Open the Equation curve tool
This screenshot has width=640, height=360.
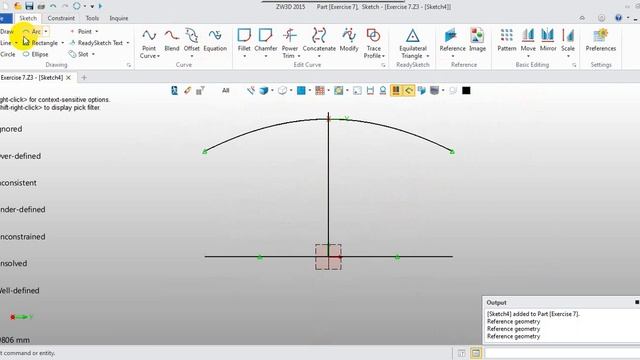tap(215, 40)
